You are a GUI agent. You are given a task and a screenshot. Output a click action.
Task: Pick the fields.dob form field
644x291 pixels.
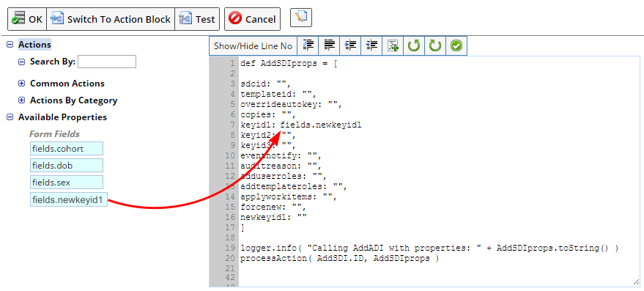(x=67, y=165)
